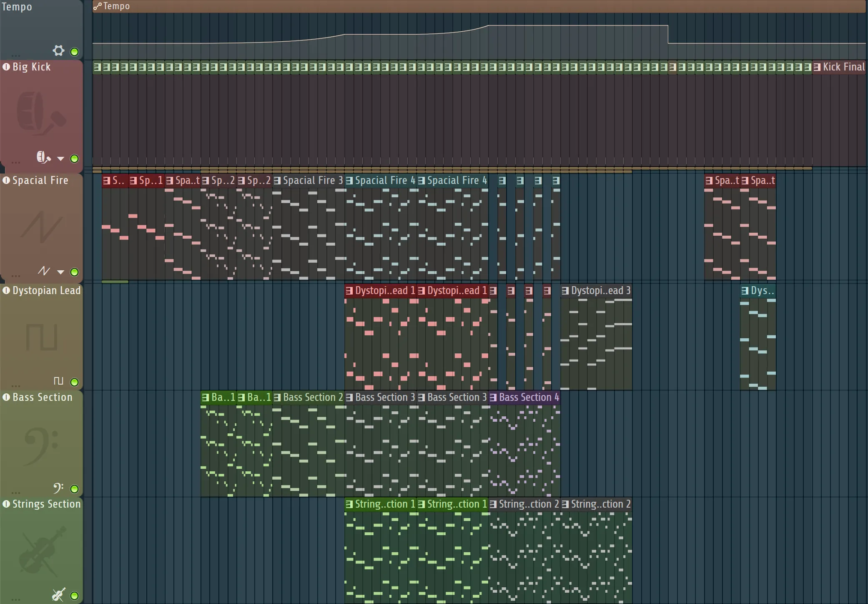Open the Spacial Fire 3 clip menu
The height and width of the screenshot is (604, 868).
(x=277, y=181)
